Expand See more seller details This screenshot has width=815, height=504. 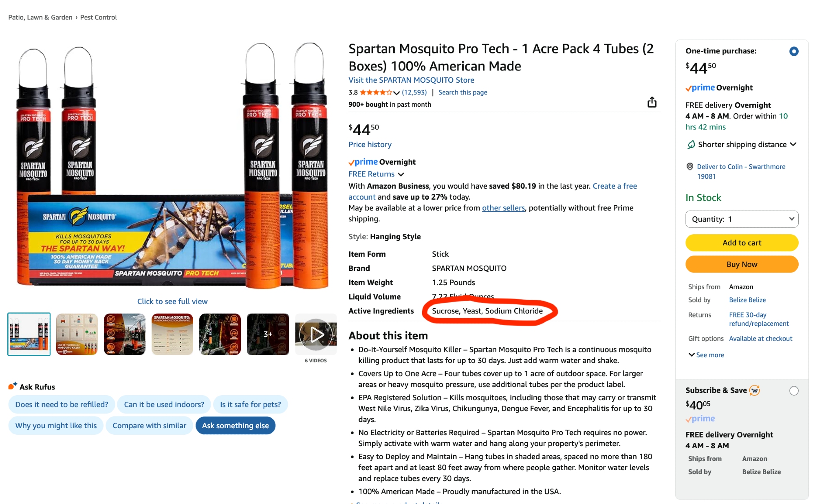706,355
